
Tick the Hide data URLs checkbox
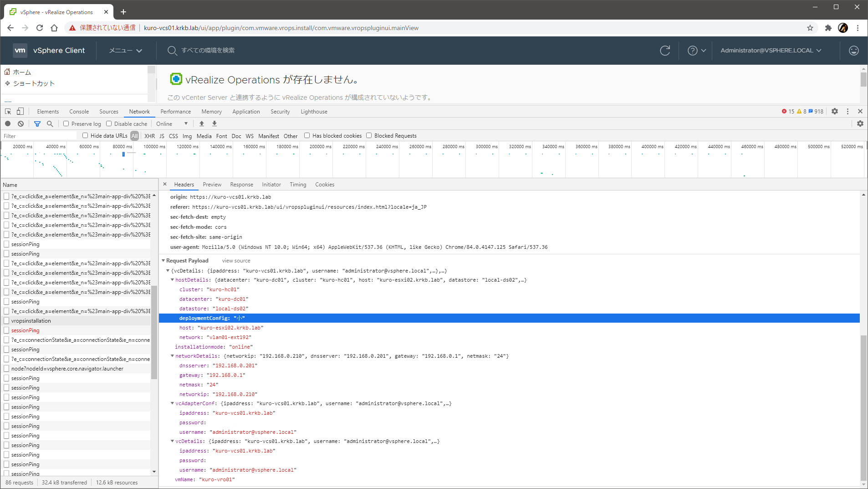click(85, 135)
